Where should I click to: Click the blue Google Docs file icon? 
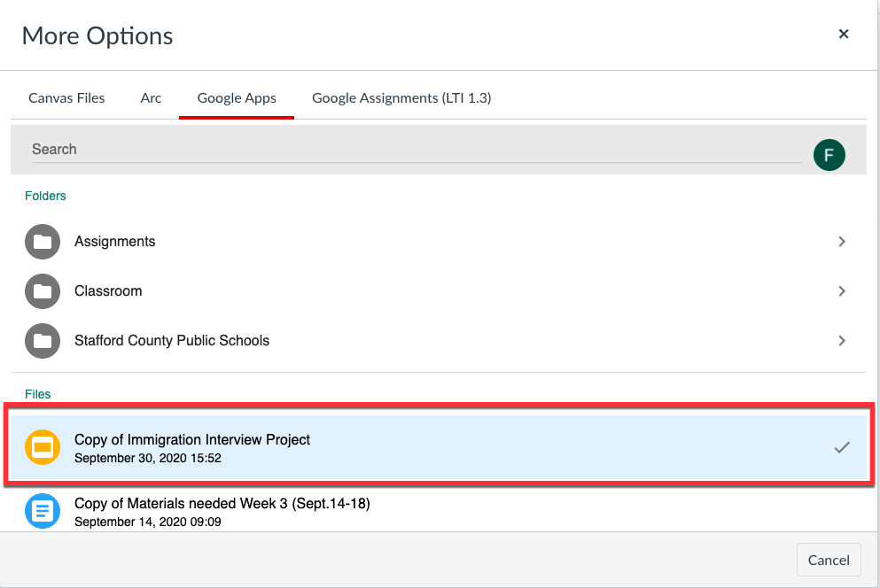[42, 511]
